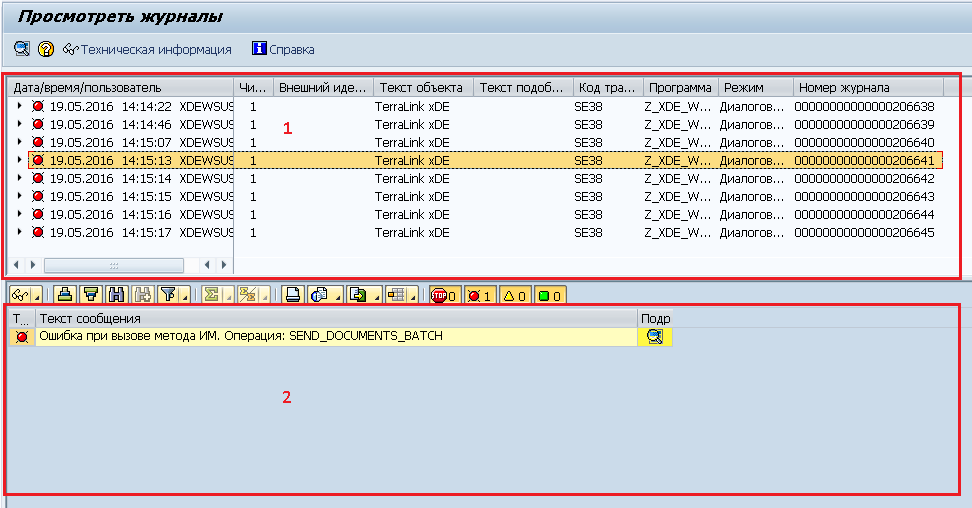972x508 pixels.
Task: Expand the 14:15:17 log entry
Action: point(20,232)
